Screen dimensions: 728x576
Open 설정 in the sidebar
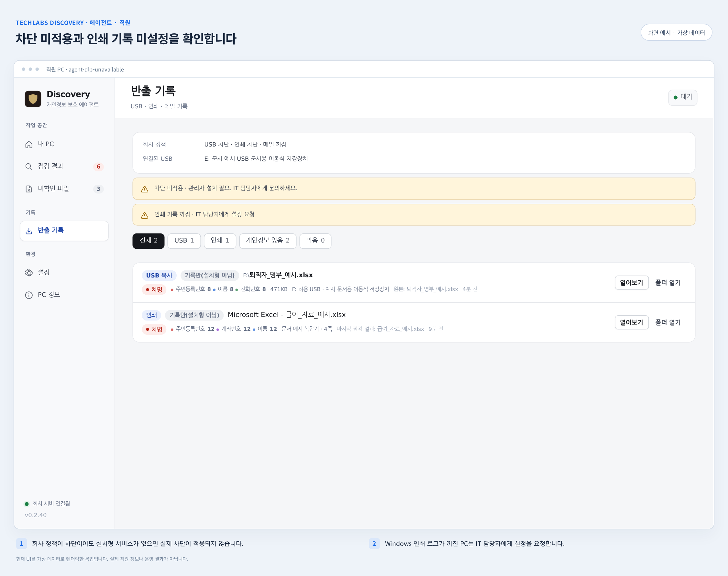(64, 273)
